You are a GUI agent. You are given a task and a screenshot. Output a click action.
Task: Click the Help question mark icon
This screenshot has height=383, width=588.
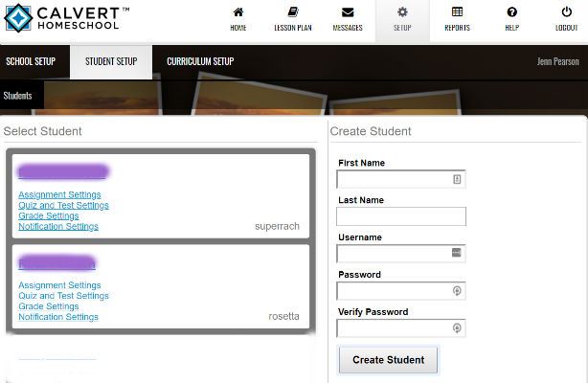coord(512,12)
